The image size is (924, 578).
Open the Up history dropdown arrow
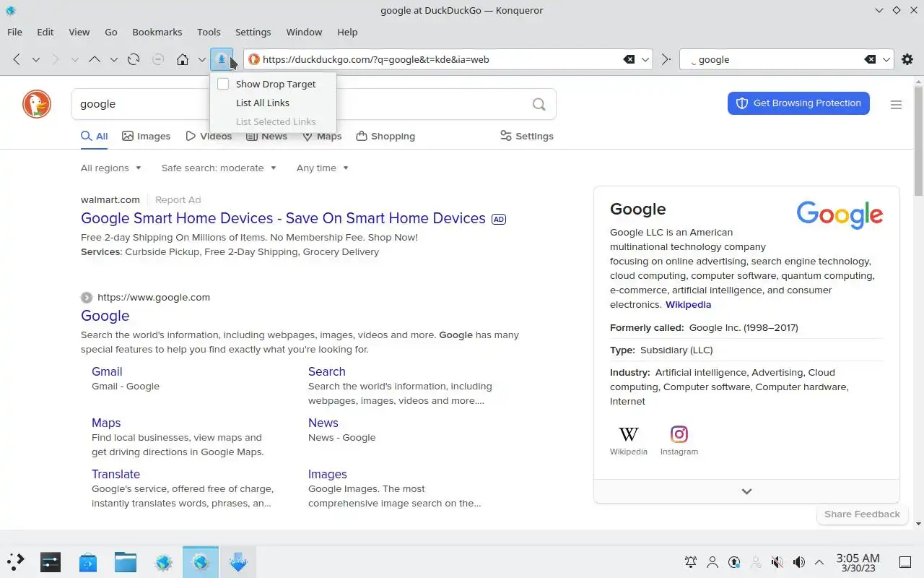point(113,59)
